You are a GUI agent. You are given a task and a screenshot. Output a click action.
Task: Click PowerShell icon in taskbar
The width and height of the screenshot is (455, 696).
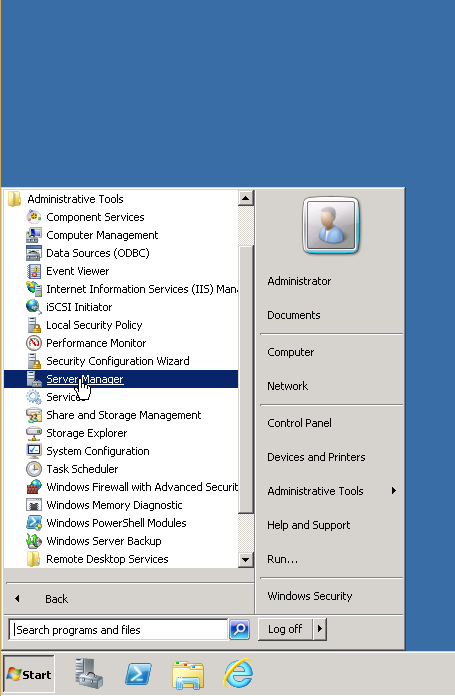pos(138,674)
